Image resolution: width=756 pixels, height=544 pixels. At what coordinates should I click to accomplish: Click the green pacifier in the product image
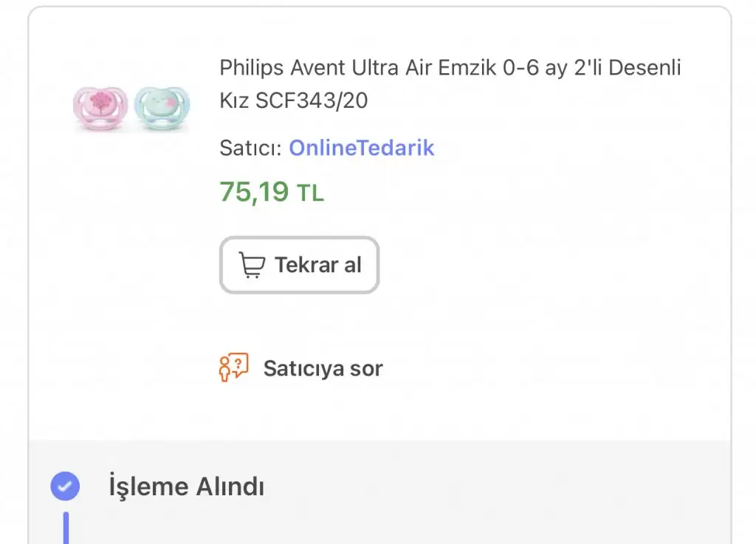(162, 106)
